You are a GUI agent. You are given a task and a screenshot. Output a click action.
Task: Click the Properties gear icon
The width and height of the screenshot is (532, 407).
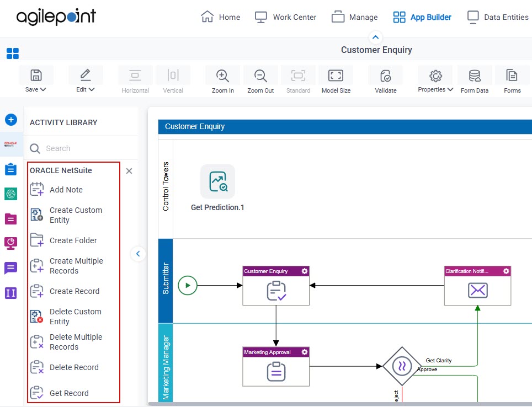click(435, 76)
